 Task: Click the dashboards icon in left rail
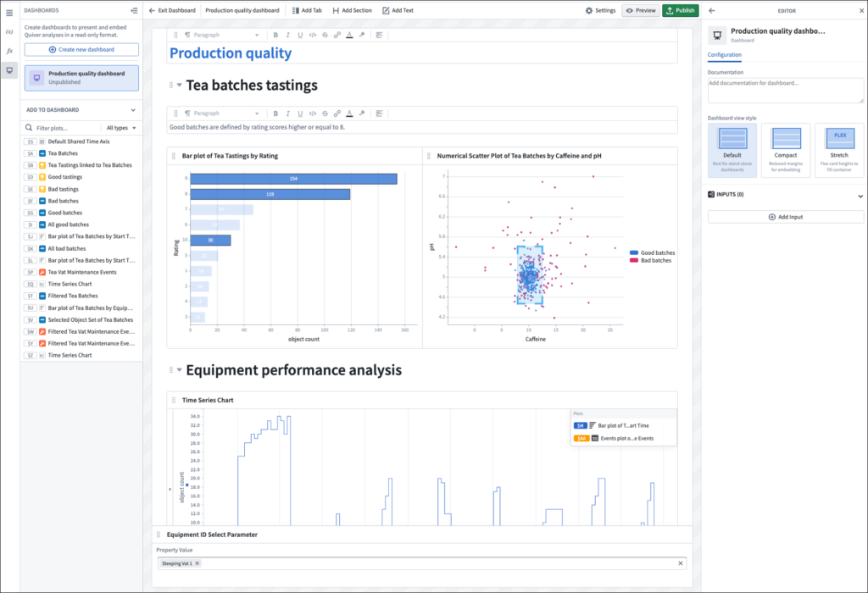(x=9, y=70)
